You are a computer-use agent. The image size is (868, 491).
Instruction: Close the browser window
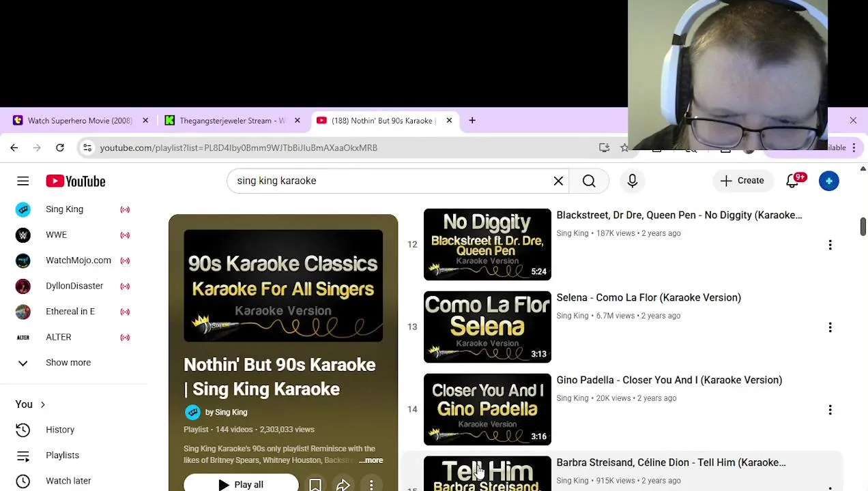point(853,121)
